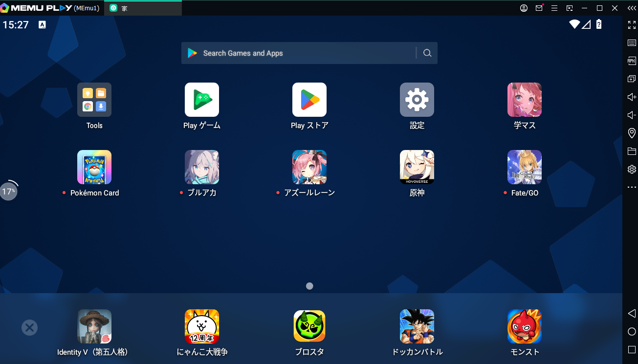The width and height of the screenshot is (638, 364).
Task: Open the mail notifications icon
Action: (x=539, y=8)
